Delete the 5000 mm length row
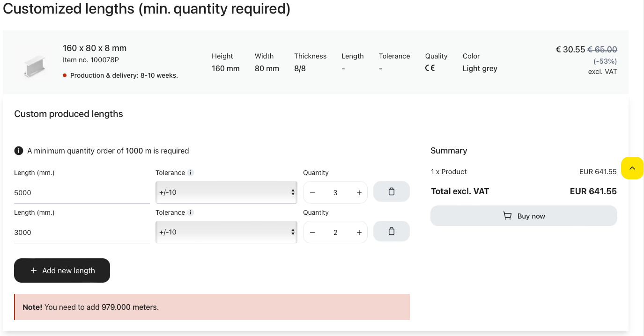 (391, 192)
